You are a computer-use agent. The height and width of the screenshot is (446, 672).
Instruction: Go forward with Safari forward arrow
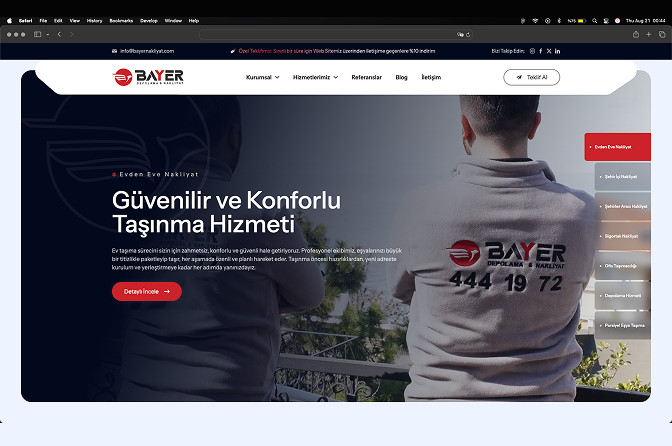point(71,34)
